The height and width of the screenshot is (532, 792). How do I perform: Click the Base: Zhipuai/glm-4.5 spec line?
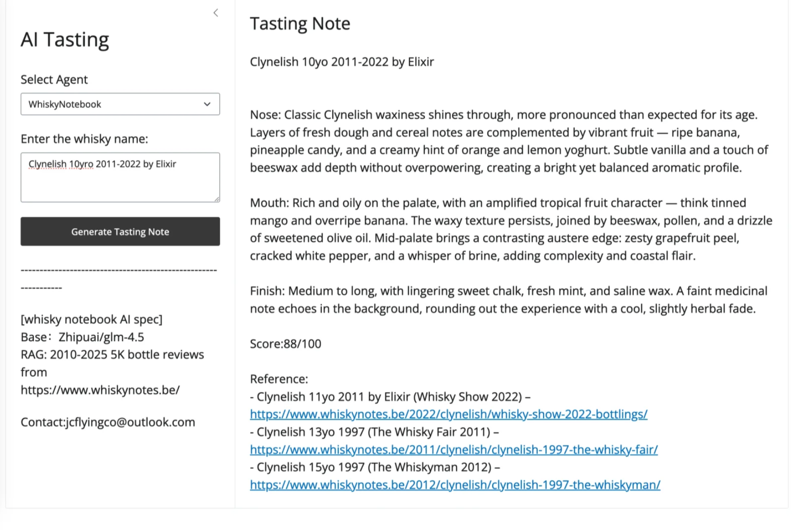click(82, 337)
